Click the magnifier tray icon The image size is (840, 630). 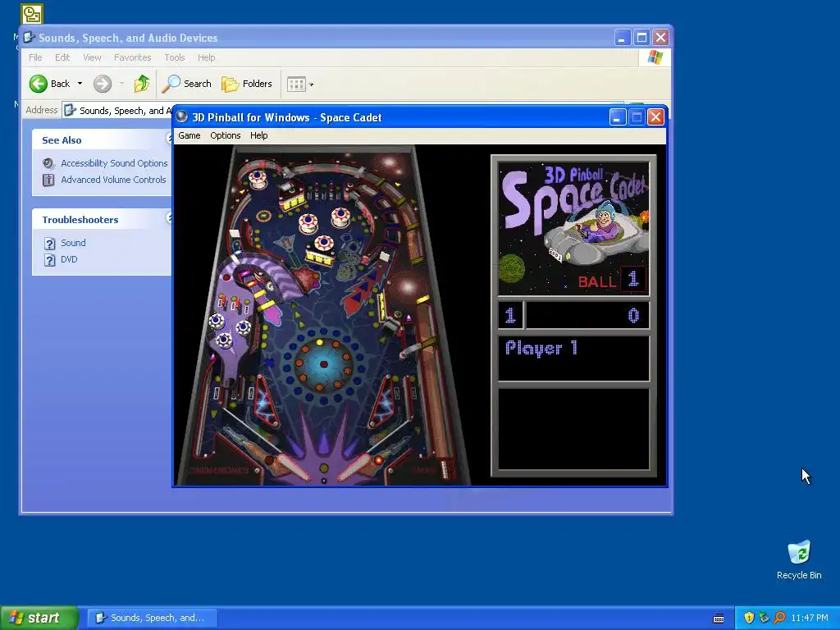[779, 618]
